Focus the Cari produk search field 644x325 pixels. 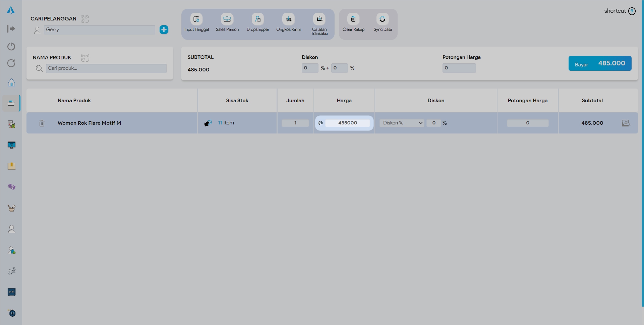[x=106, y=68]
